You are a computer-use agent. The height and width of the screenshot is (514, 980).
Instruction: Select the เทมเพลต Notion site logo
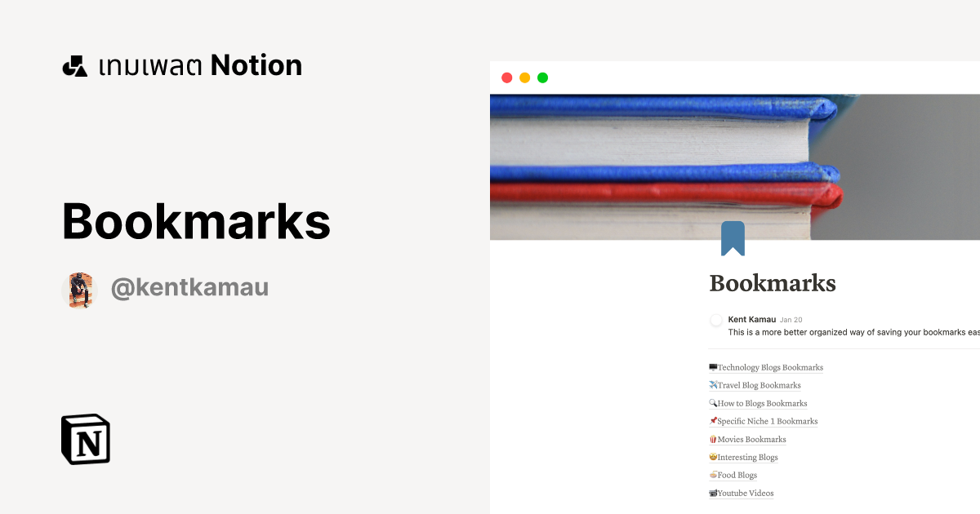coord(182,64)
